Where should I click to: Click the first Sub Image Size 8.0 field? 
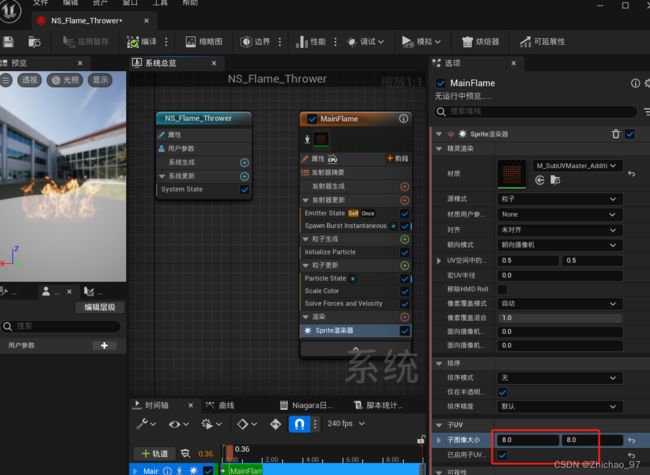527,440
